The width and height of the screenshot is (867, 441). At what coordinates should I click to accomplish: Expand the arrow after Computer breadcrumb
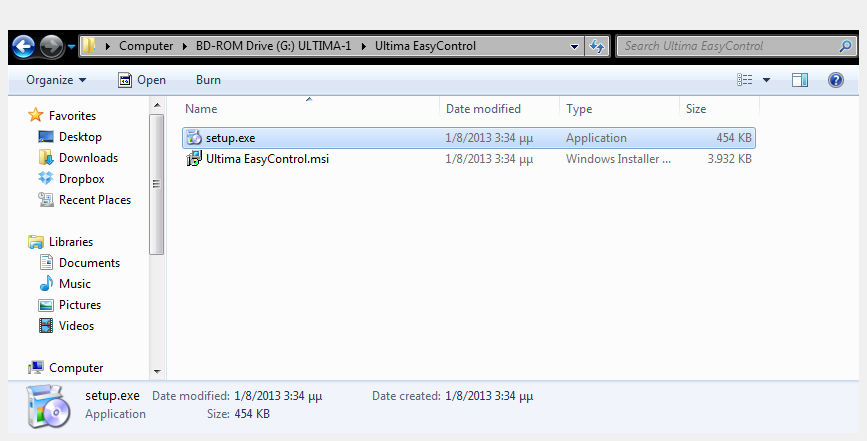(x=185, y=46)
